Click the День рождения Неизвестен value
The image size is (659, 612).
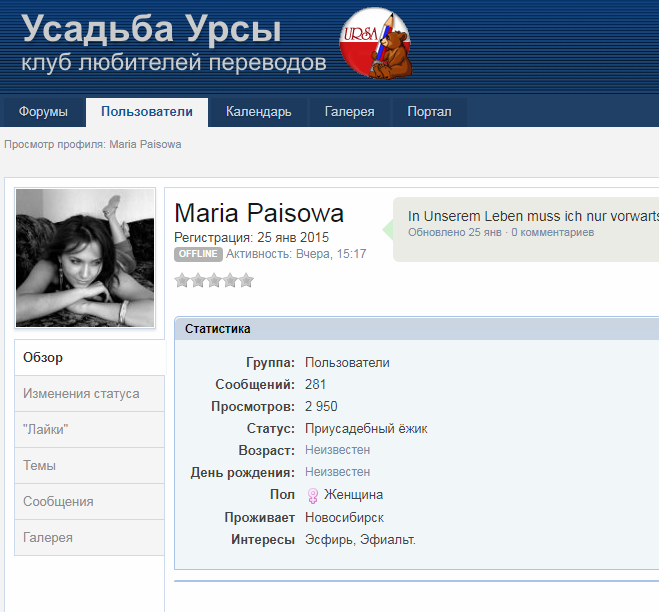click(x=337, y=472)
